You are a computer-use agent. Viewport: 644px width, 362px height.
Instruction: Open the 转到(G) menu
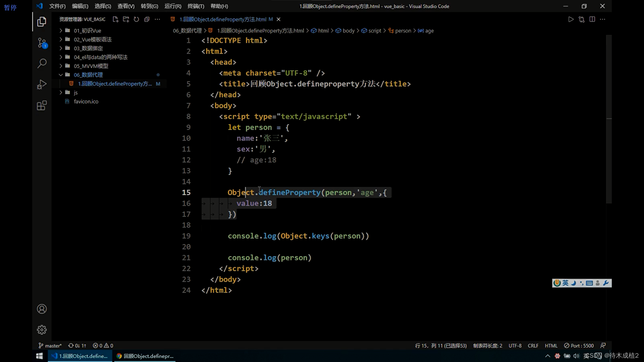[150, 6]
